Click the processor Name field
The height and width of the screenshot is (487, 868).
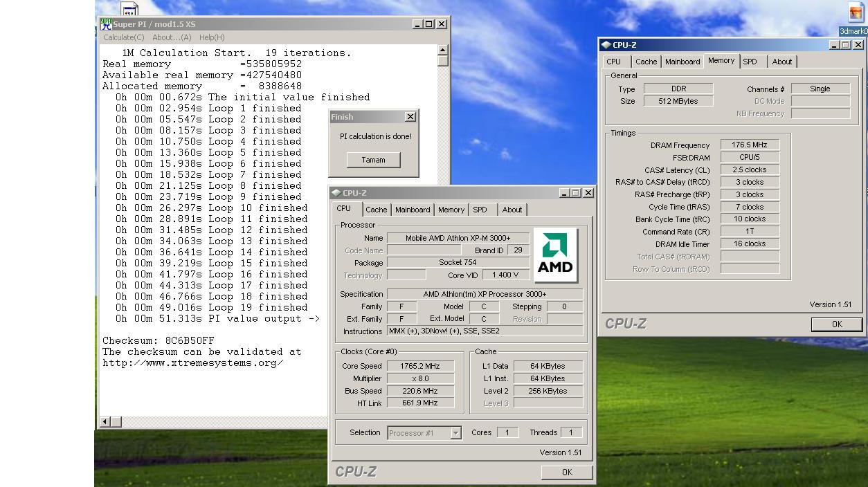click(458, 238)
